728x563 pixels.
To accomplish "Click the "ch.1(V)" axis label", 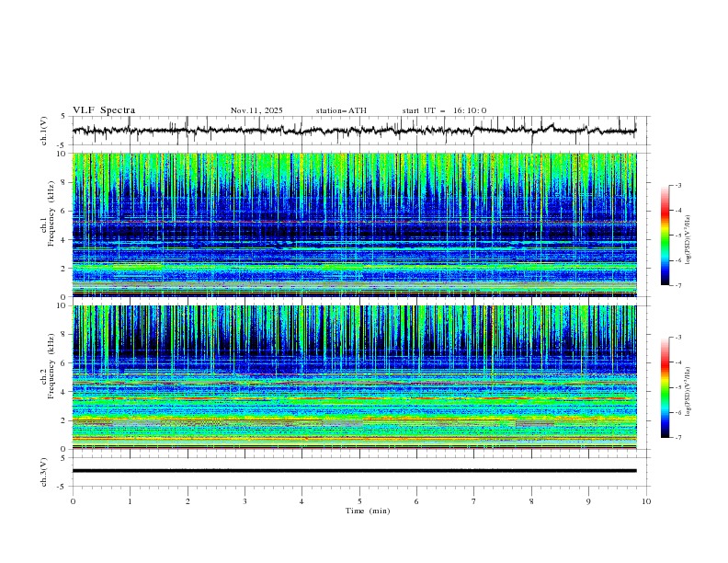I will point(43,131).
